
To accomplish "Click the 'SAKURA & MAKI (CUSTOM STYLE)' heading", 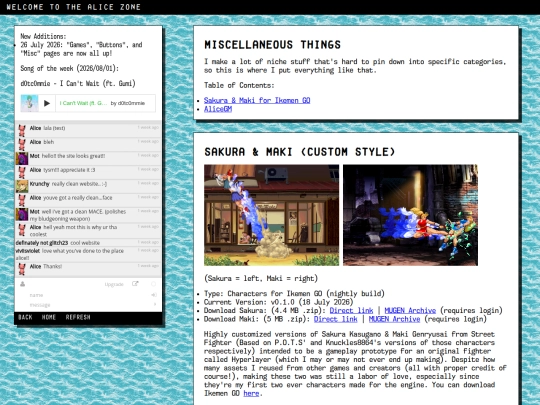I will pos(300,152).
